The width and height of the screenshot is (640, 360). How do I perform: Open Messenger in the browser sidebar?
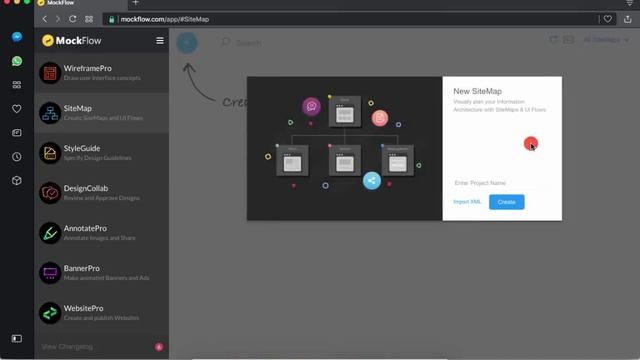point(17,37)
